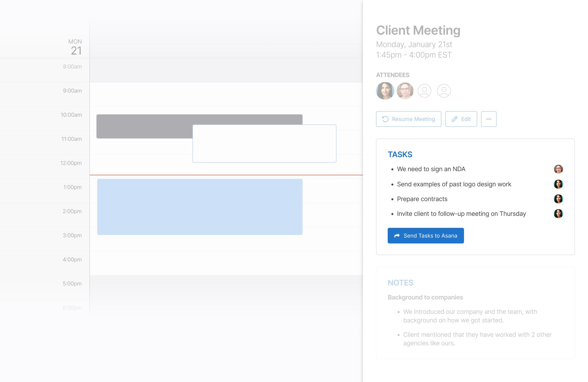Click assignee avatar for sign an NDA task

click(558, 169)
